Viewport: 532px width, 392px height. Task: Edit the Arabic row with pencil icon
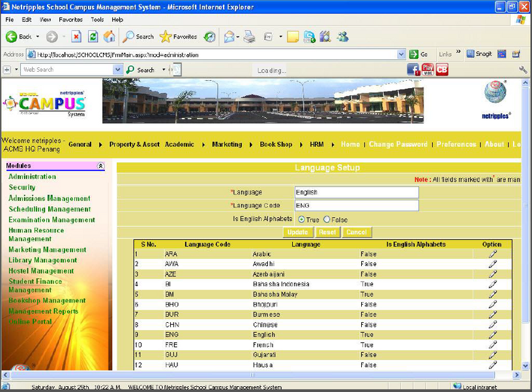tap(493, 254)
